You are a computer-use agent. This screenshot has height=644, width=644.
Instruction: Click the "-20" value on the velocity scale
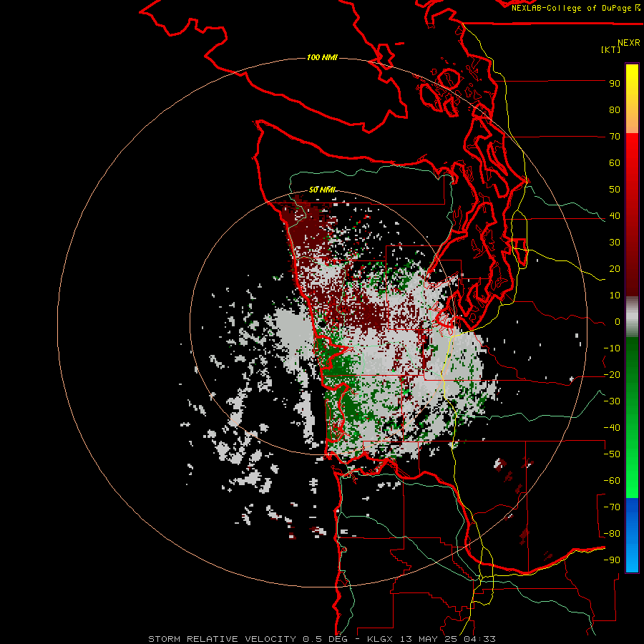612,375
